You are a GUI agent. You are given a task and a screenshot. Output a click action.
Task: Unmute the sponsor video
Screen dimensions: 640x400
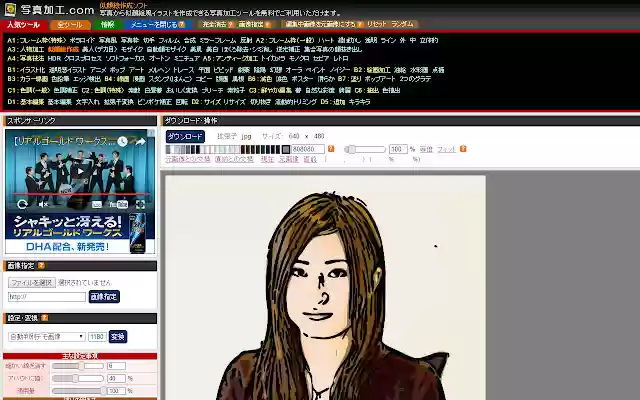pyautogui.click(x=42, y=204)
